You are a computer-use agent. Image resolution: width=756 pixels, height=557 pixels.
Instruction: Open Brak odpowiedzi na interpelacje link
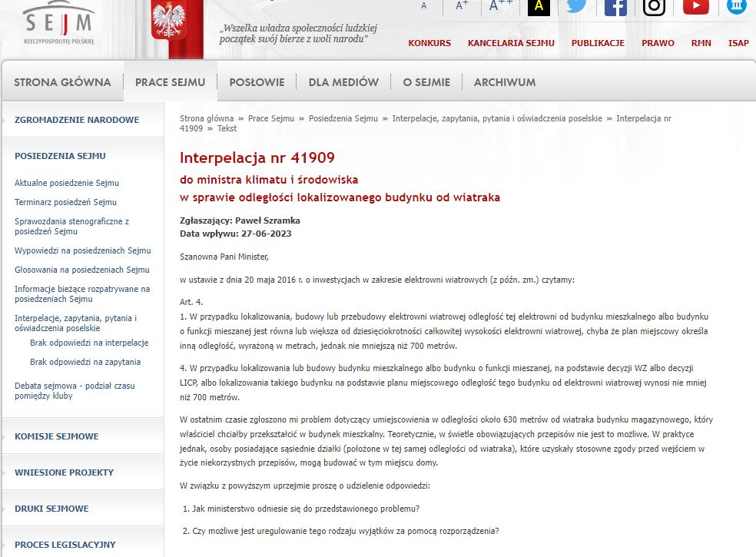(x=89, y=343)
